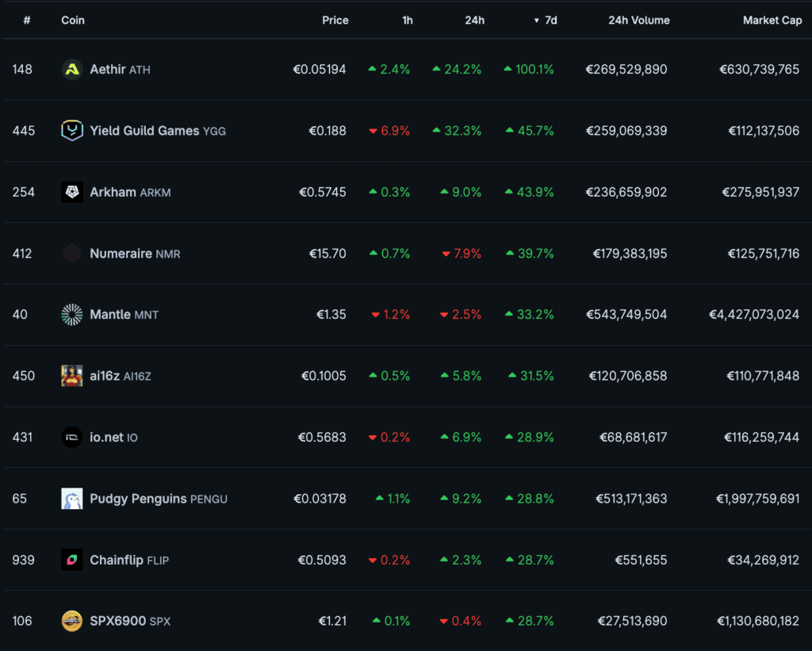Screen dimensions: 812x651
Task: Click Chainflip market cap €34,269,912
Action: coord(764,560)
